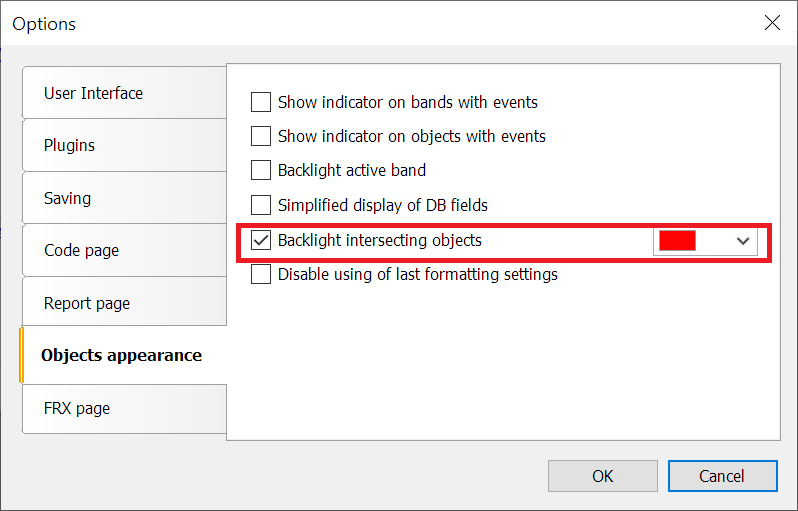The height and width of the screenshot is (511, 798).
Task: Switch to the FRX page tab
Action: (124, 409)
